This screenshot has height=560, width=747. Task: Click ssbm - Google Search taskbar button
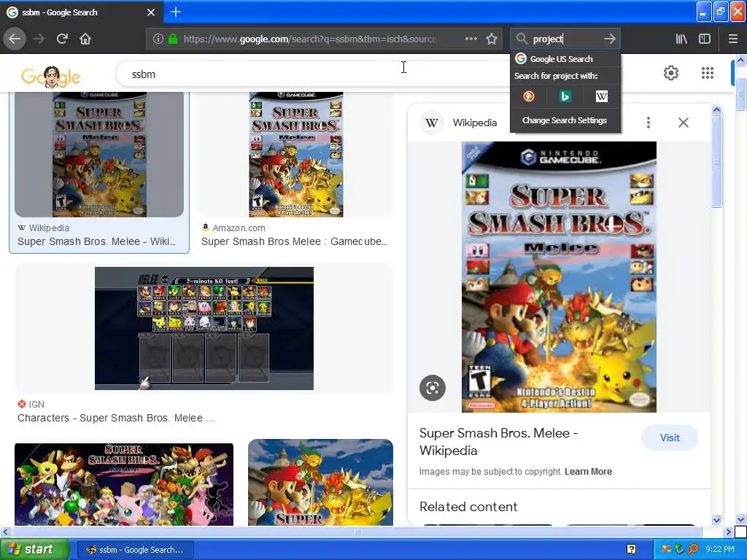[135, 550]
